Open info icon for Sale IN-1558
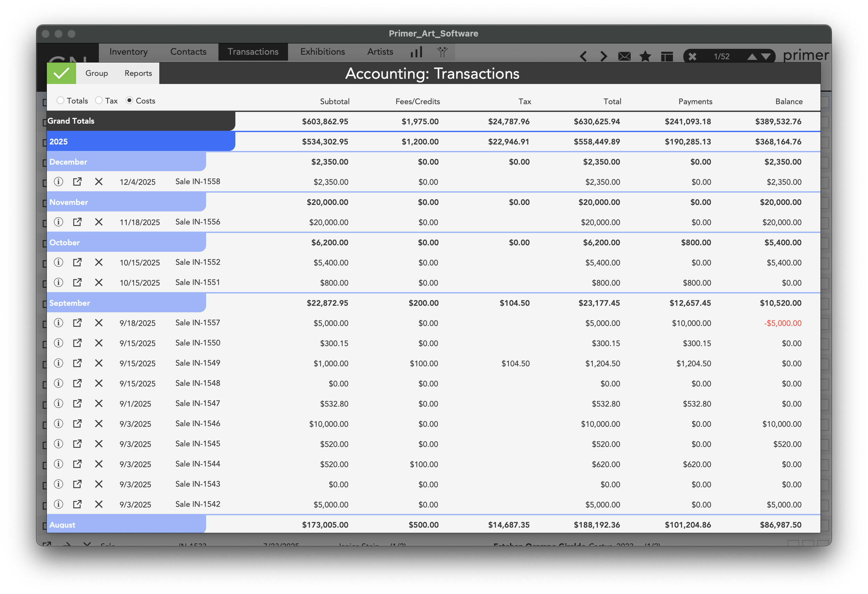 pos(58,182)
